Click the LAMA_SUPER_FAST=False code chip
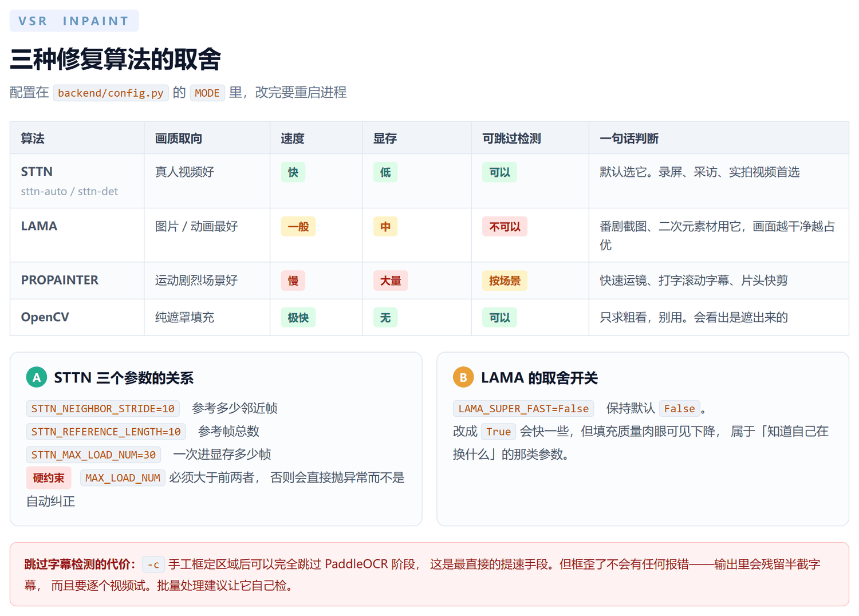 [523, 409]
